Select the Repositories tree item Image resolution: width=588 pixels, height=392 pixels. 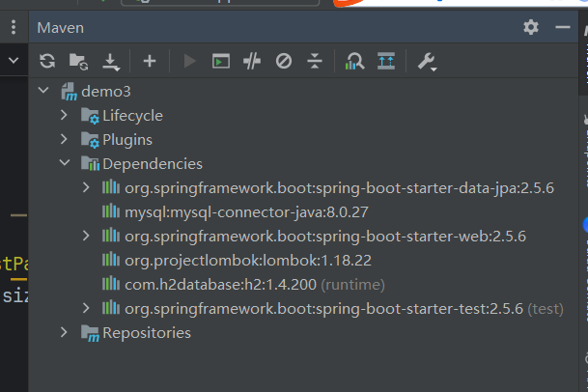(x=146, y=333)
